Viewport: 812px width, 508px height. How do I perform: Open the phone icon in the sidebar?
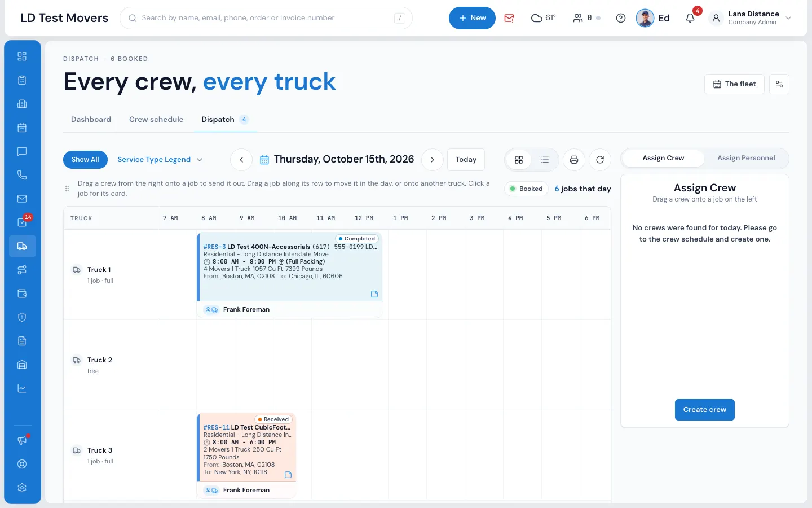tap(22, 175)
